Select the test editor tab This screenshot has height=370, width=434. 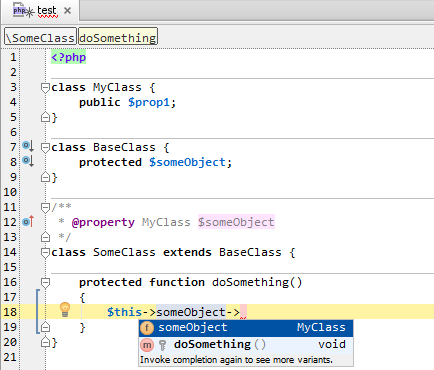coord(41,11)
